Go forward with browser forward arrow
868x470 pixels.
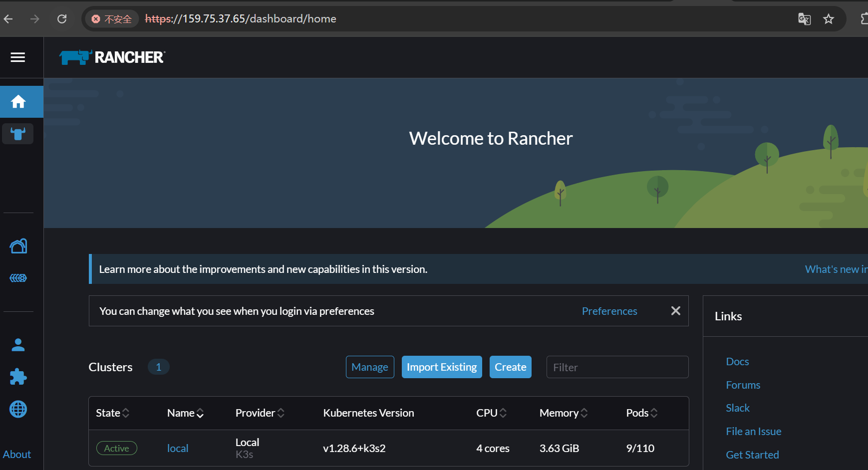(x=35, y=19)
